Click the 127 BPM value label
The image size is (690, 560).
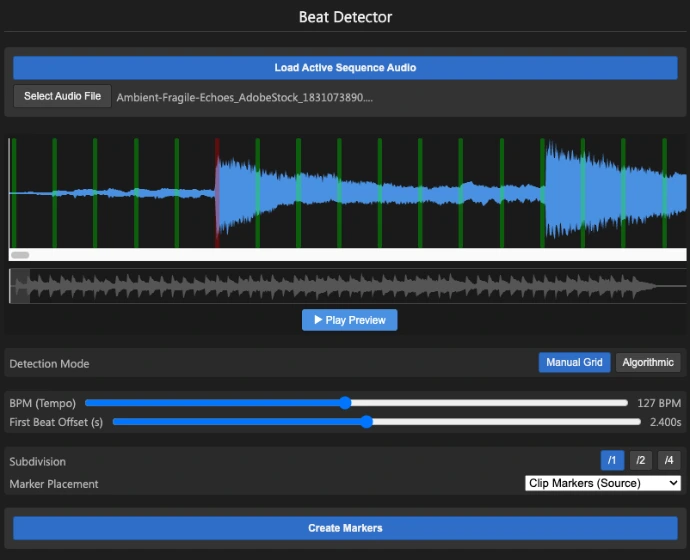(x=659, y=403)
